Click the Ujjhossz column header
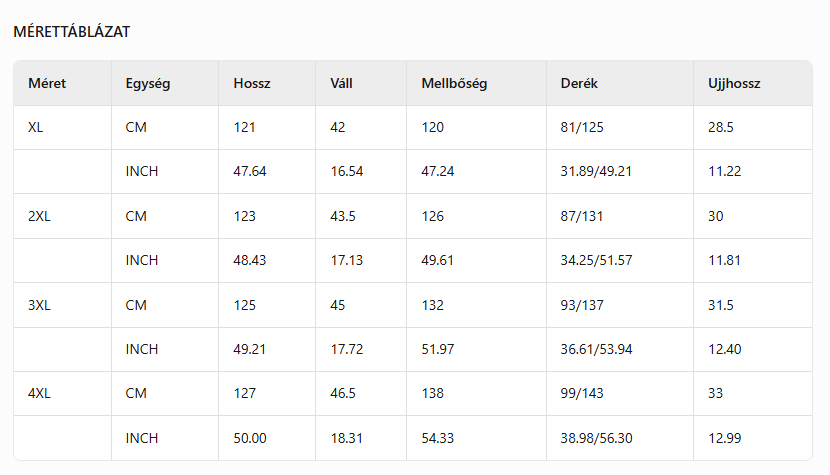This screenshot has height=475, width=830. [x=727, y=84]
